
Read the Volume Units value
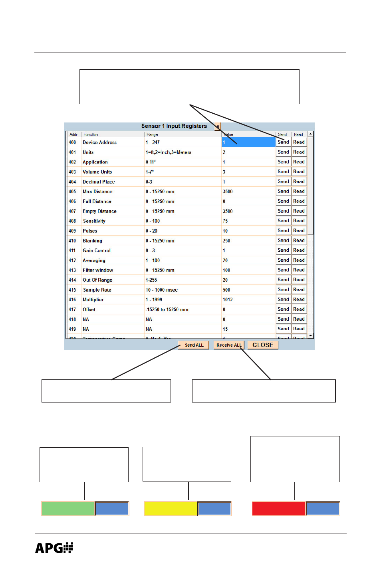coord(299,172)
